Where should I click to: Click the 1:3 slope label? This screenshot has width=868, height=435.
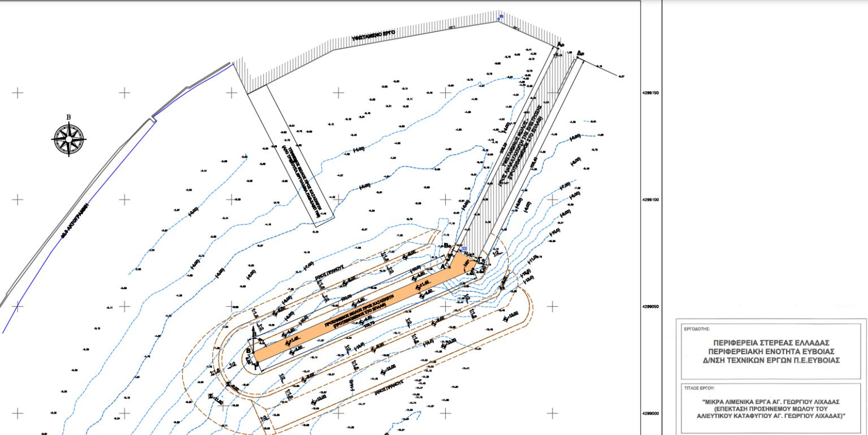pyautogui.click(x=263, y=419)
